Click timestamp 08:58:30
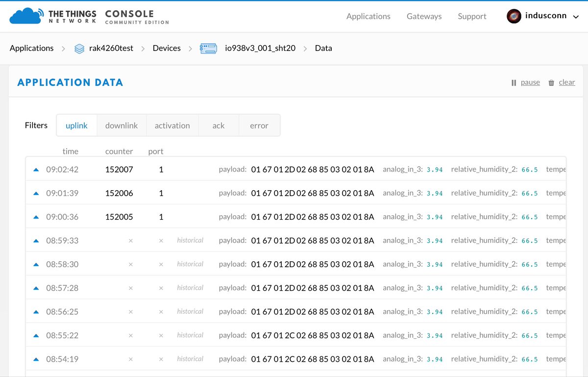The height and width of the screenshot is (377, 588). tap(62, 264)
